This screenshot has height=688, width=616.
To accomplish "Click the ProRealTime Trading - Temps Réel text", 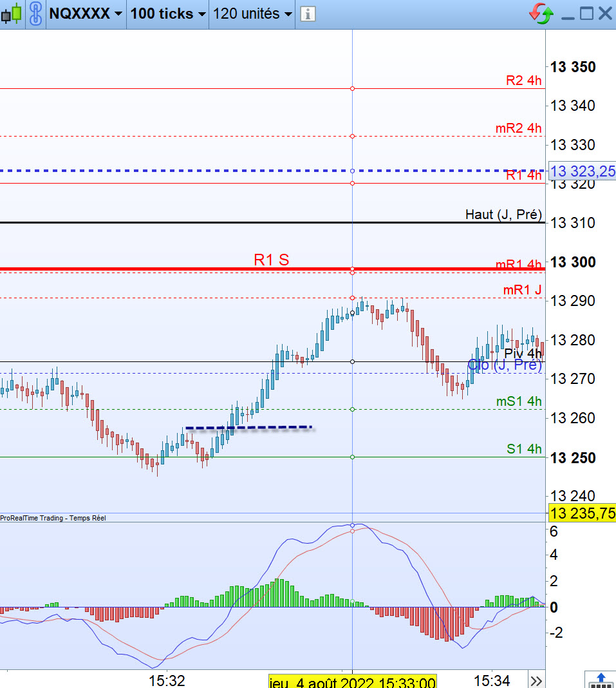I will pyautogui.click(x=53, y=518).
